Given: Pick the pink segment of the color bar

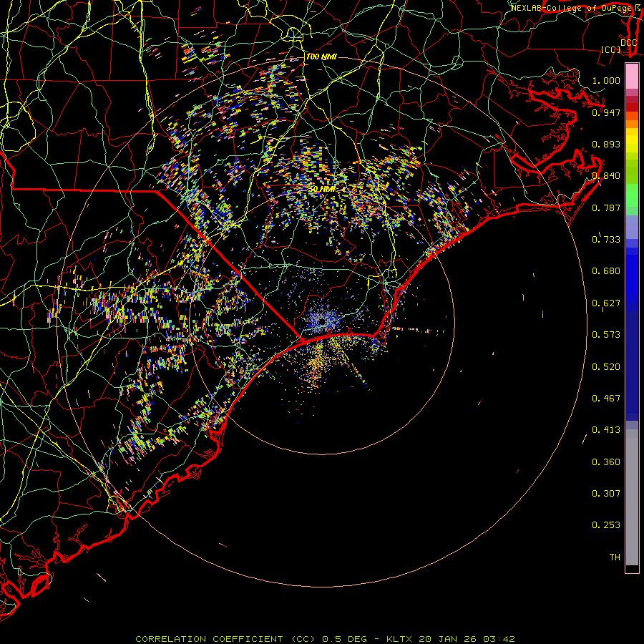Looking at the screenshot, I should [x=632, y=77].
